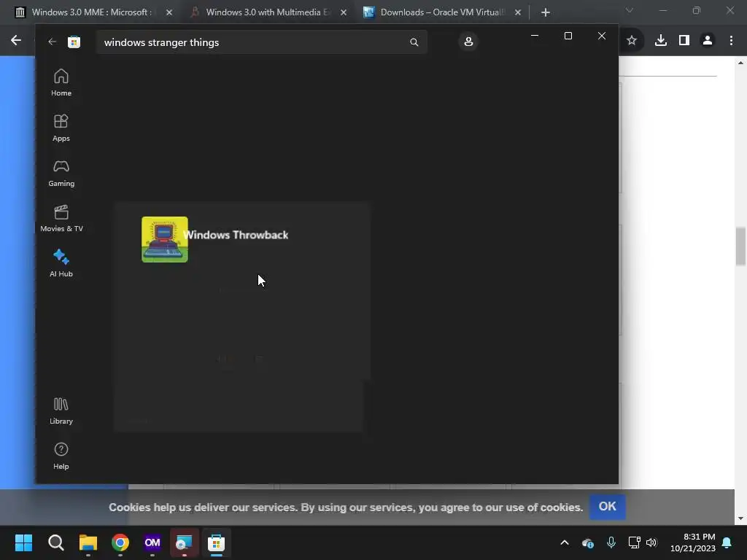
Task: Click the Windows Throwback title
Action: [x=236, y=235]
